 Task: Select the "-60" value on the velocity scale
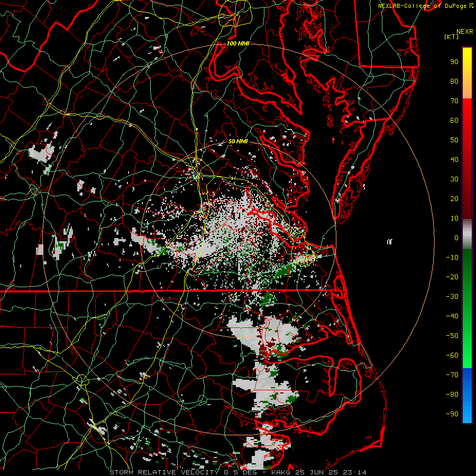(x=452, y=355)
